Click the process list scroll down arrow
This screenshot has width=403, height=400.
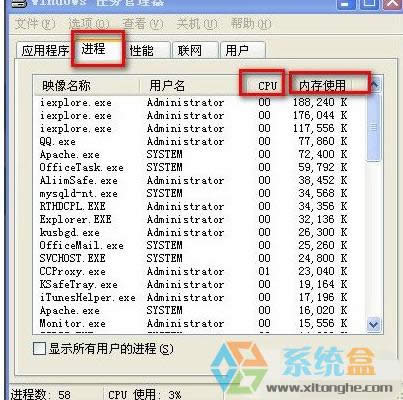click(373, 324)
